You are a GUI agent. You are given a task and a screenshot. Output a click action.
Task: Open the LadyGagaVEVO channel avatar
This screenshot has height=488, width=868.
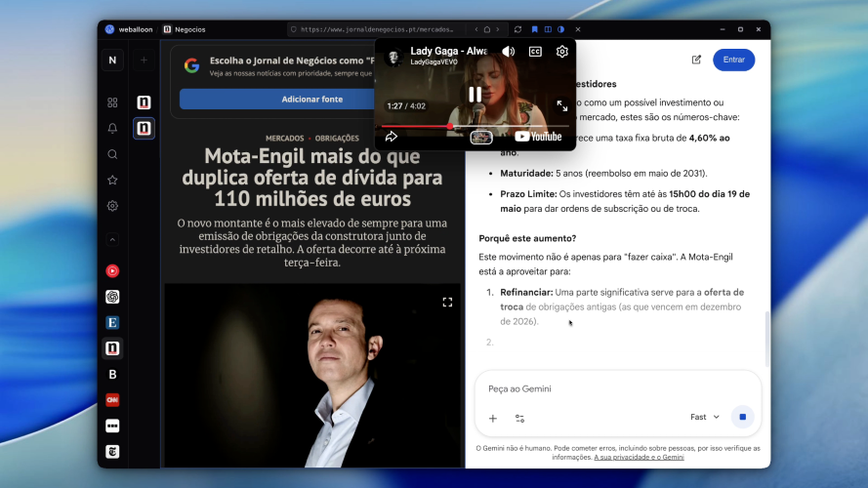coord(393,57)
